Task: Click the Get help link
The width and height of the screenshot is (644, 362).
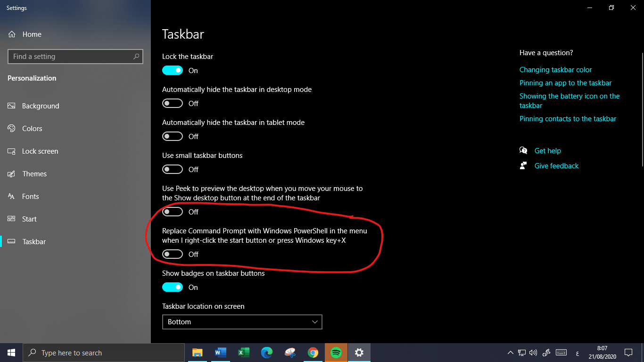Action: (x=547, y=151)
